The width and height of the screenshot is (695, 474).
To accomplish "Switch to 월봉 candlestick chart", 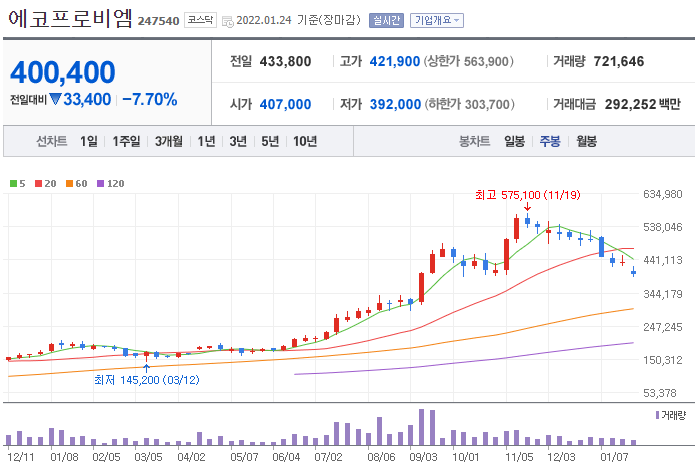I will click(586, 141).
